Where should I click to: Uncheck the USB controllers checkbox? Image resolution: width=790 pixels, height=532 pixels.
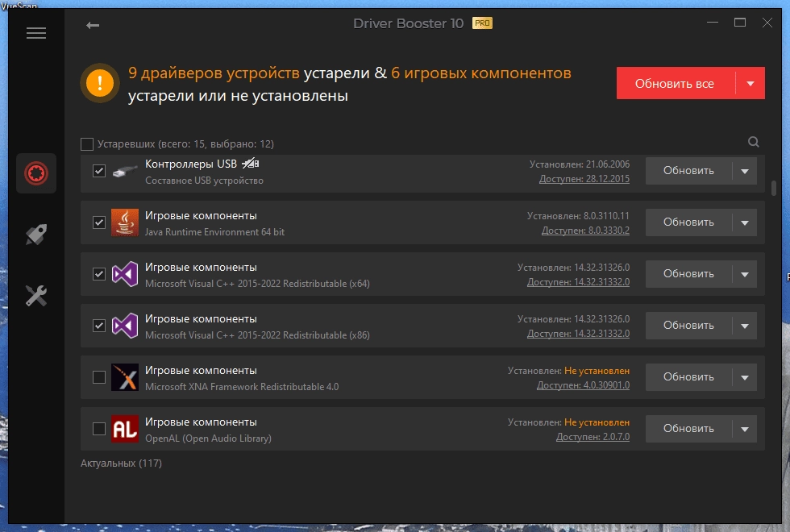click(x=98, y=171)
